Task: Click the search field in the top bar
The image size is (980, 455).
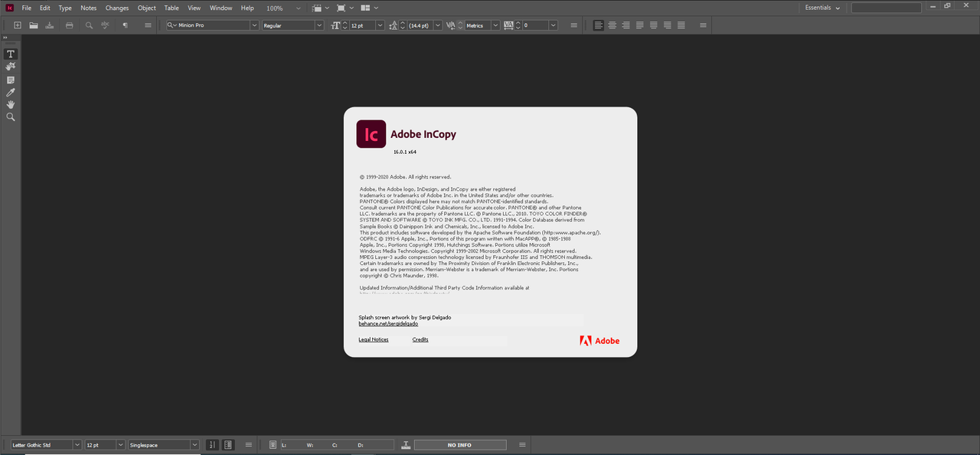Action: click(x=887, y=8)
